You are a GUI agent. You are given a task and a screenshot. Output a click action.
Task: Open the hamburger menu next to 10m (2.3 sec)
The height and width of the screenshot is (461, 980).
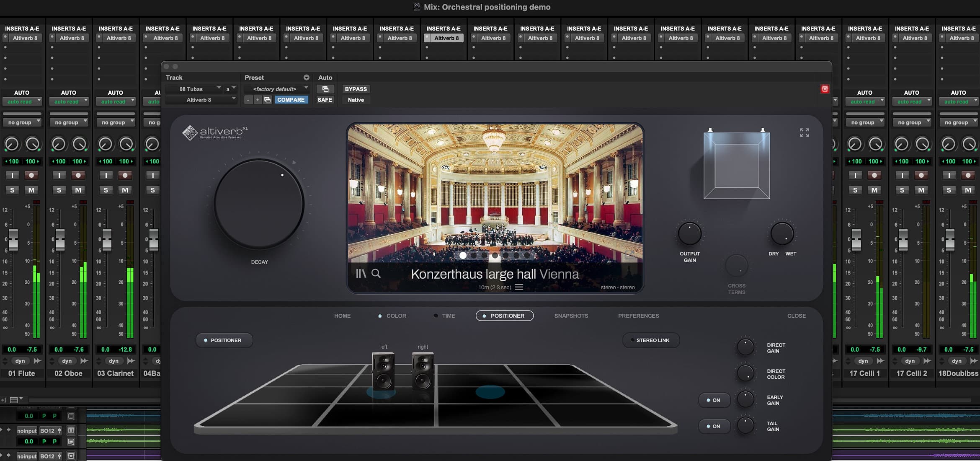pyautogui.click(x=519, y=287)
